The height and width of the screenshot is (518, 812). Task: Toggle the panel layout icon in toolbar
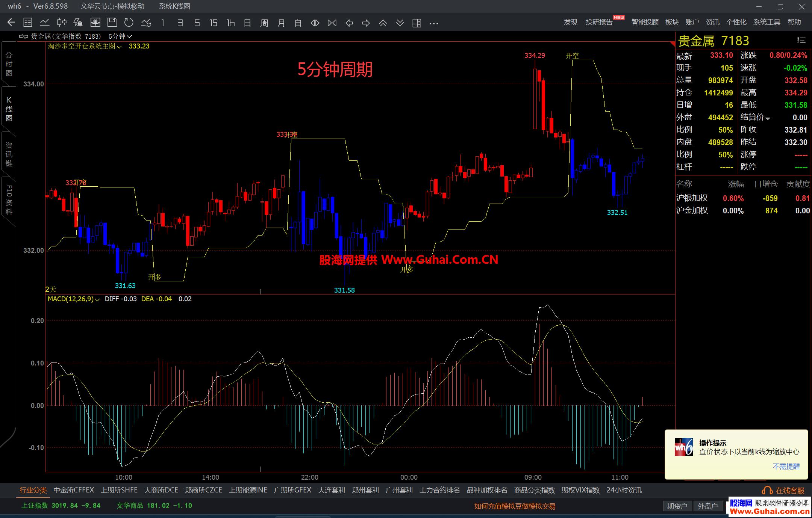(x=417, y=23)
